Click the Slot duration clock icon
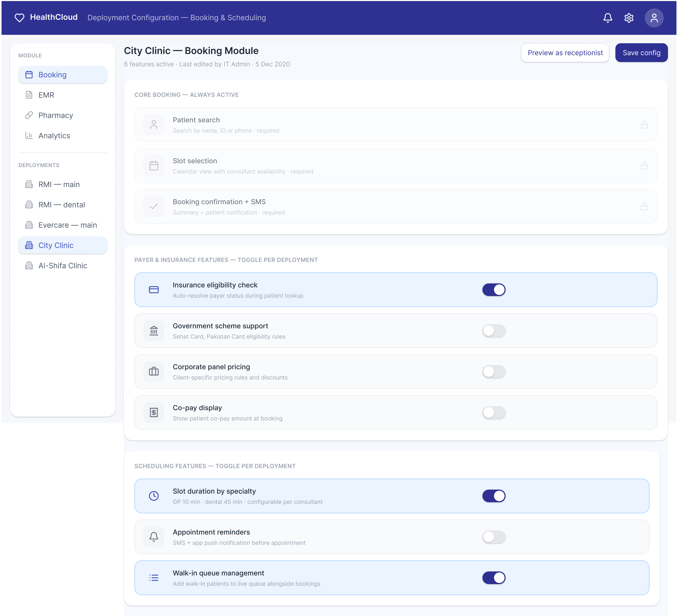Image resolution: width=678 pixels, height=616 pixels. (x=154, y=496)
